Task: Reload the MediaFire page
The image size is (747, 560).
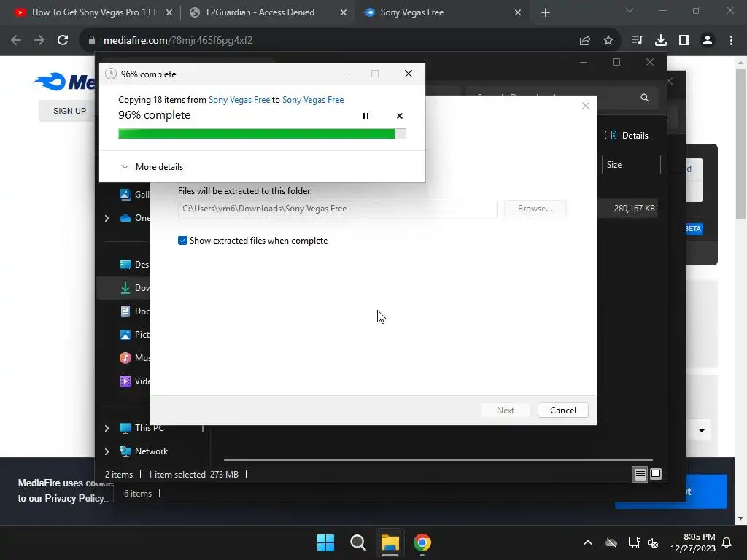Action: [63, 41]
